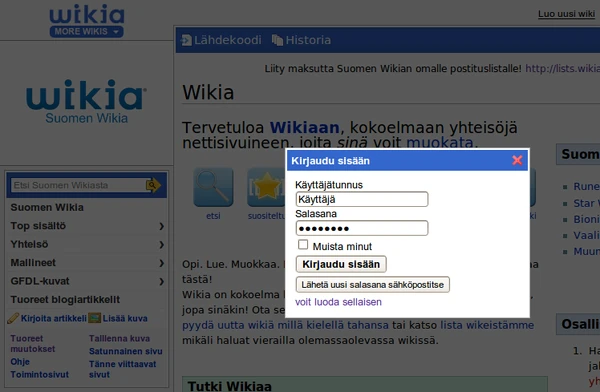Open the Toimintosivut link
Image resolution: width=600 pixels, height=392 pixels.
(x=39, y=374)
